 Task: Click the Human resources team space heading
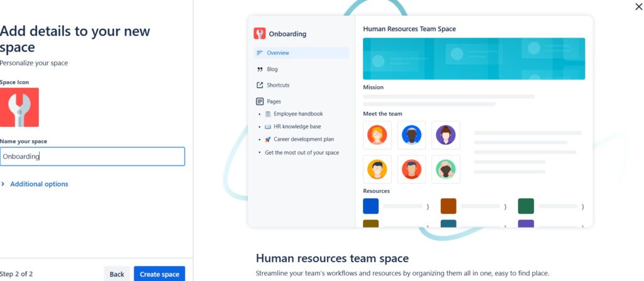point(332,258)
